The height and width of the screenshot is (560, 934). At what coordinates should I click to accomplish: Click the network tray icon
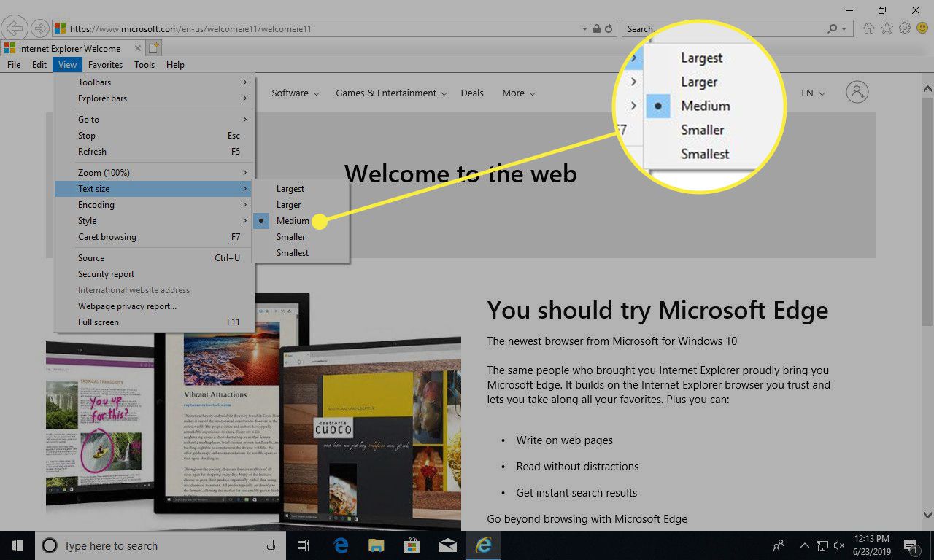coord(822,545)
